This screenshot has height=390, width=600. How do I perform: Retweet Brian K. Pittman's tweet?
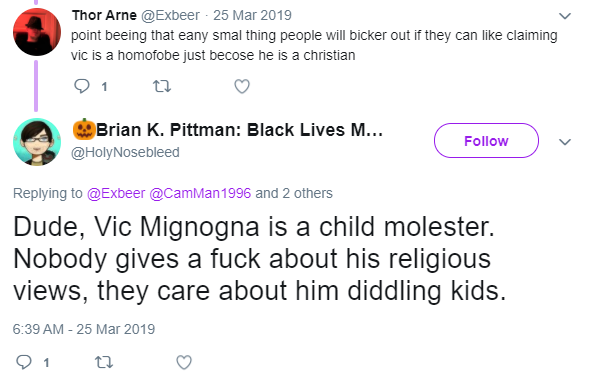[x=104, y=362]
